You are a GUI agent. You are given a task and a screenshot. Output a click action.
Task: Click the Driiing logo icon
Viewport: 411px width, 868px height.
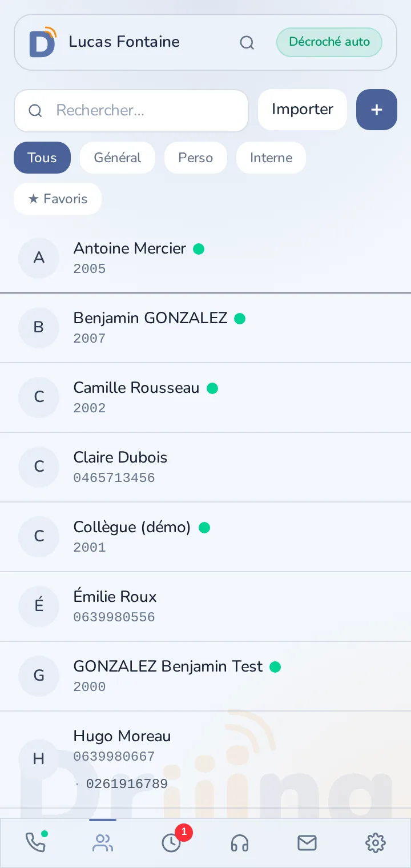click(x=43, y=42)
